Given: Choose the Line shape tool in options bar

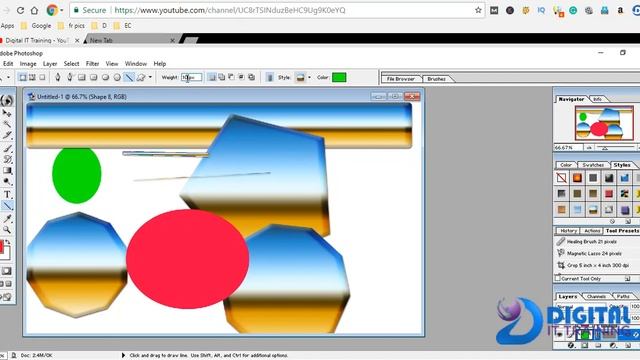Looking at the screenshot, I should [x=129, y=77].
